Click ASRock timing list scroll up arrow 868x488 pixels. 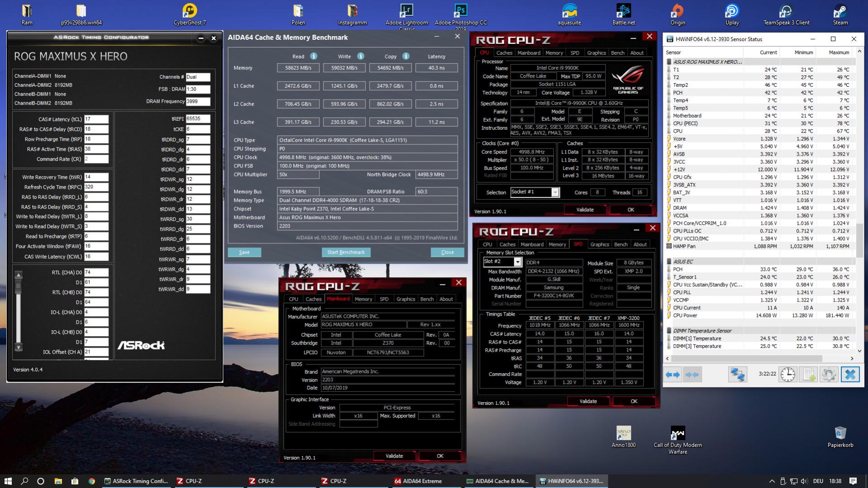coord(19,275)
